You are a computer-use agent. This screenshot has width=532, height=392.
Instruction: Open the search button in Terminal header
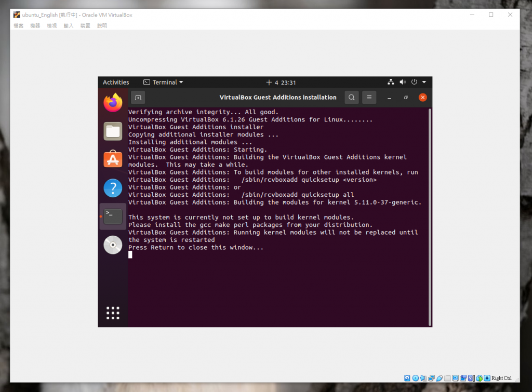point(352,98)
